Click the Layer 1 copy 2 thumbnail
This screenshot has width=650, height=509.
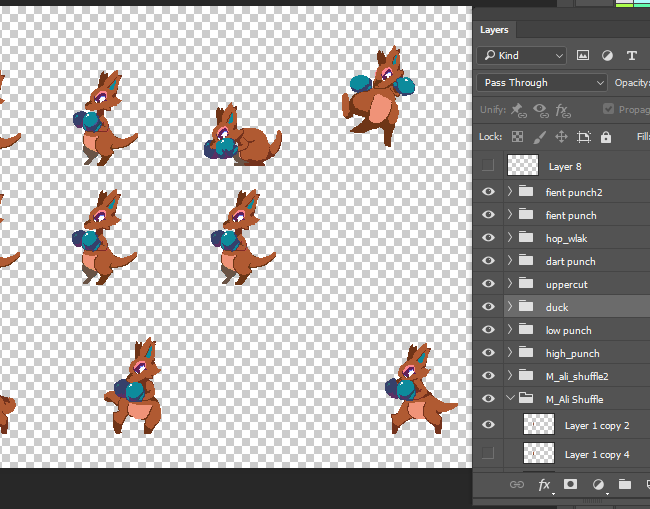pos(540,425)
